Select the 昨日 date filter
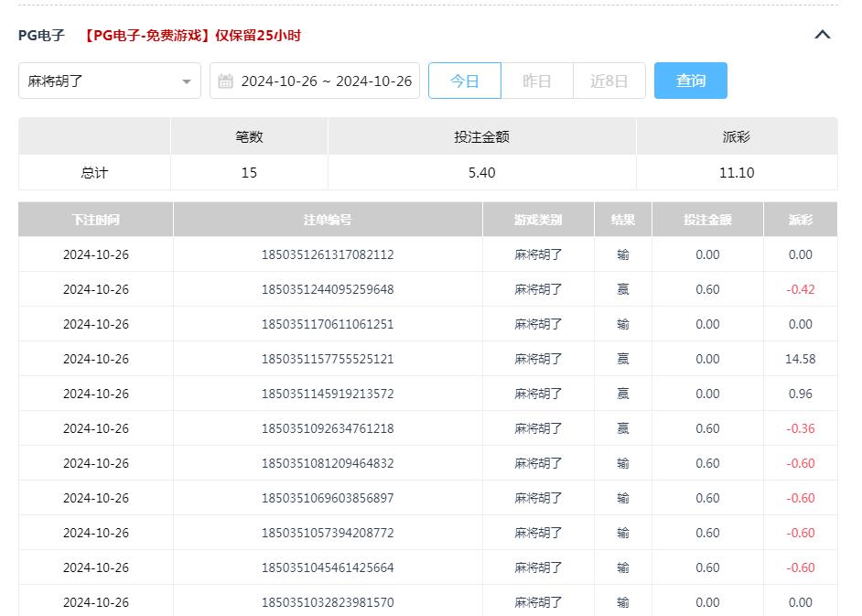This screenshot has height=616, width=862. coord(537,81)
